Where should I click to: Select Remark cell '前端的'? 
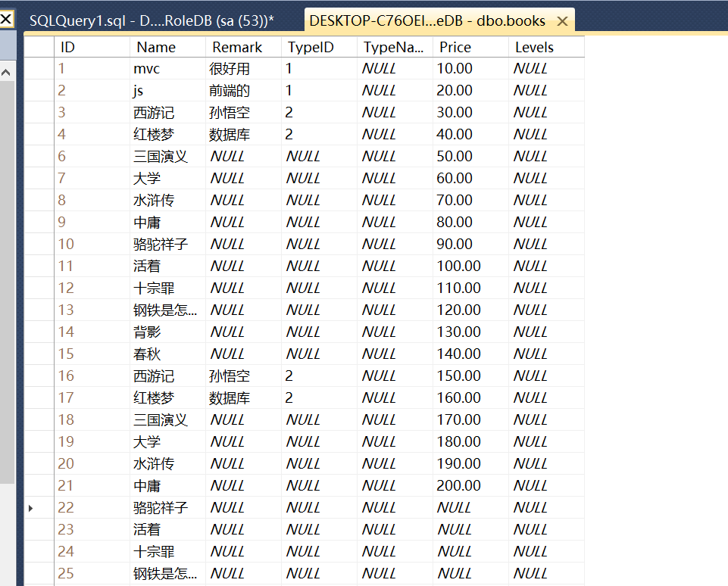243,91
